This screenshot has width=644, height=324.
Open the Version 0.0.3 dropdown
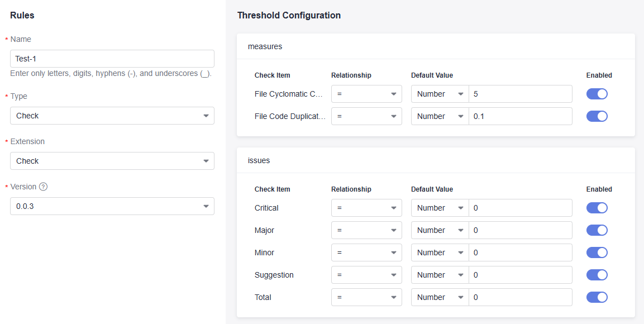pos(112,206)
